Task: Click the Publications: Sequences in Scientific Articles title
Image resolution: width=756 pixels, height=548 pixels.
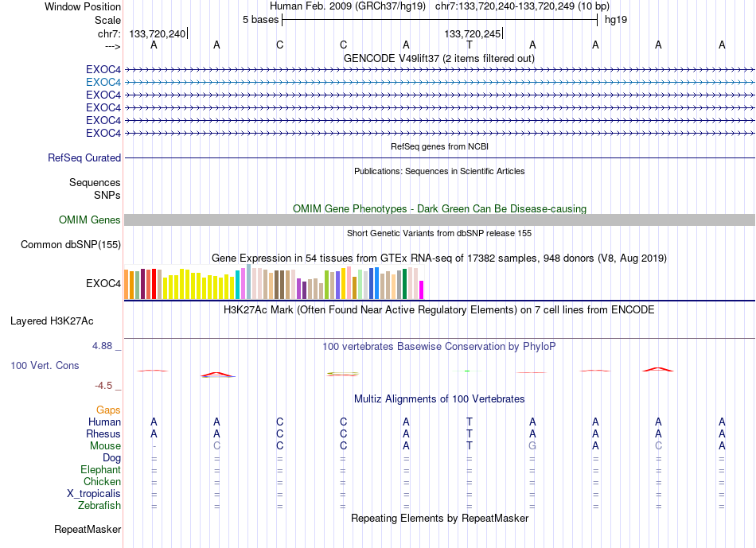Action: [x=439, y=171]
